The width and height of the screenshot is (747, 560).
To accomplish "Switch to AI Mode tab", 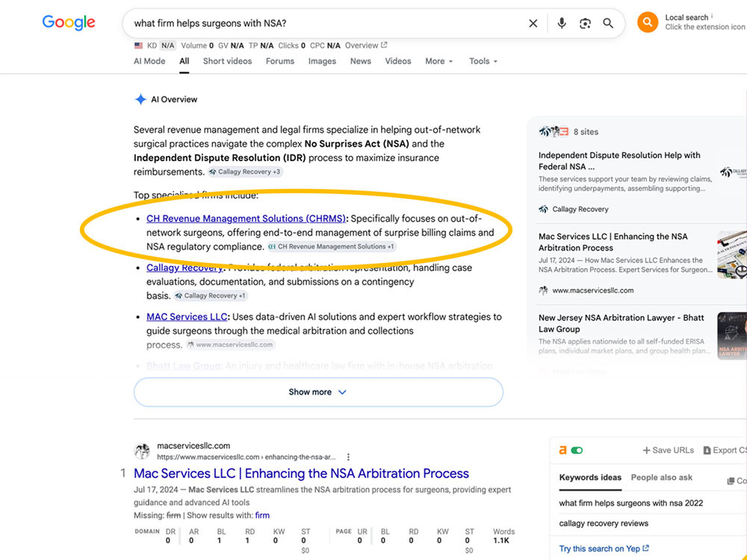I will tap(149, 61).
